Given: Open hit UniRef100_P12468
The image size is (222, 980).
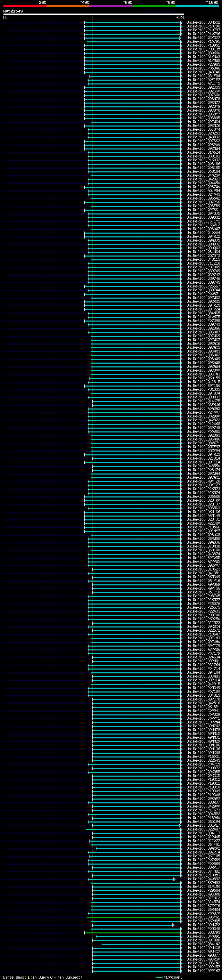Looking at the screenshot, I should (x=203, y=423).
